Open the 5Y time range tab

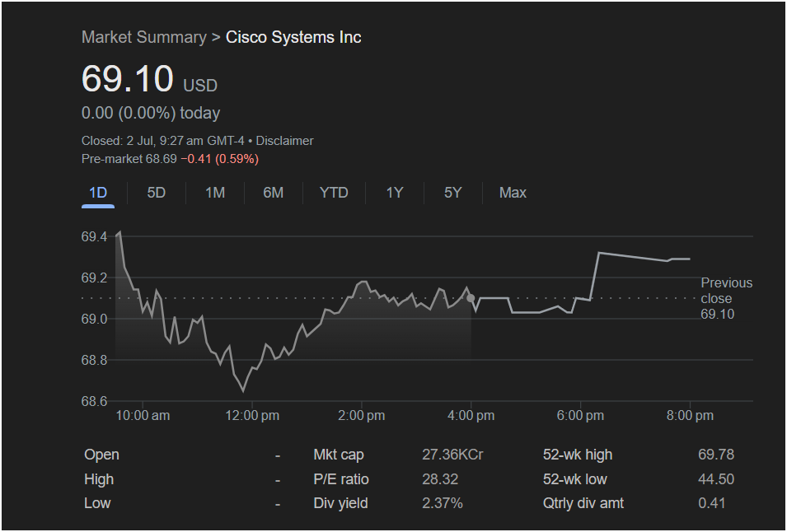click(x=452, y=193)
